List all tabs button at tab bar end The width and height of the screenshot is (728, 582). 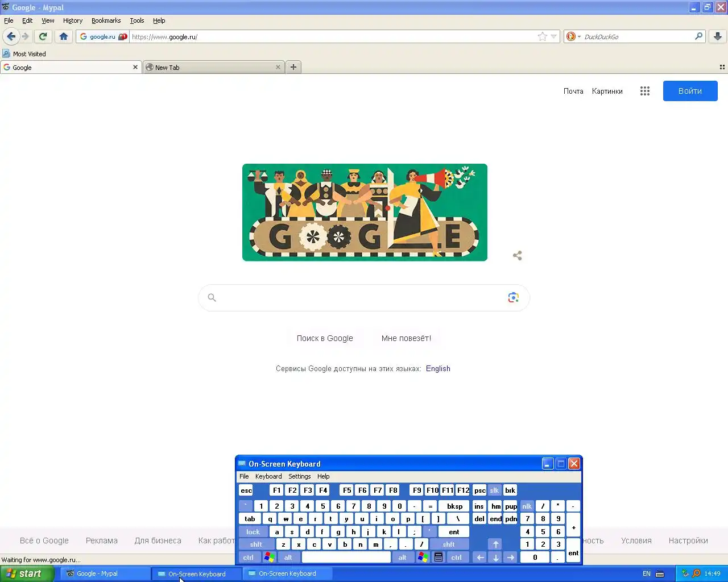pyautogui.click(x=722, y=67)
